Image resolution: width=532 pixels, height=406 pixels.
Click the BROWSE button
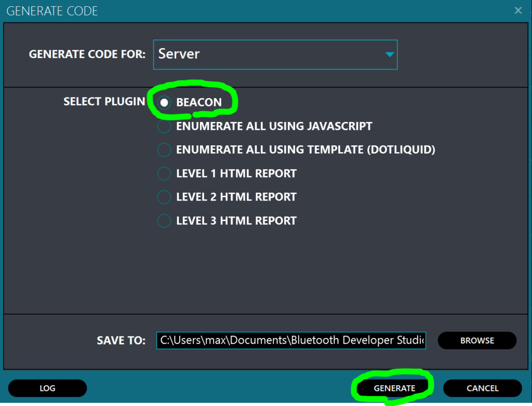tap(477, 341)
